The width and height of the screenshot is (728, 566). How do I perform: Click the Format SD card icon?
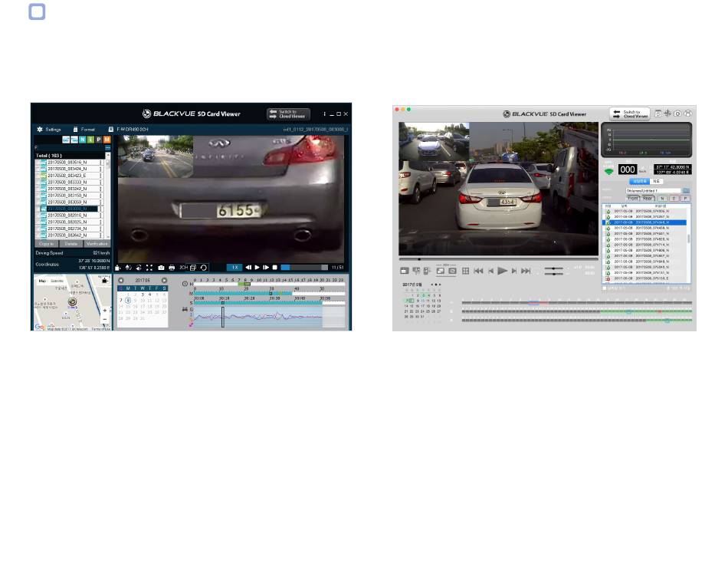click(x=84, y=130)
